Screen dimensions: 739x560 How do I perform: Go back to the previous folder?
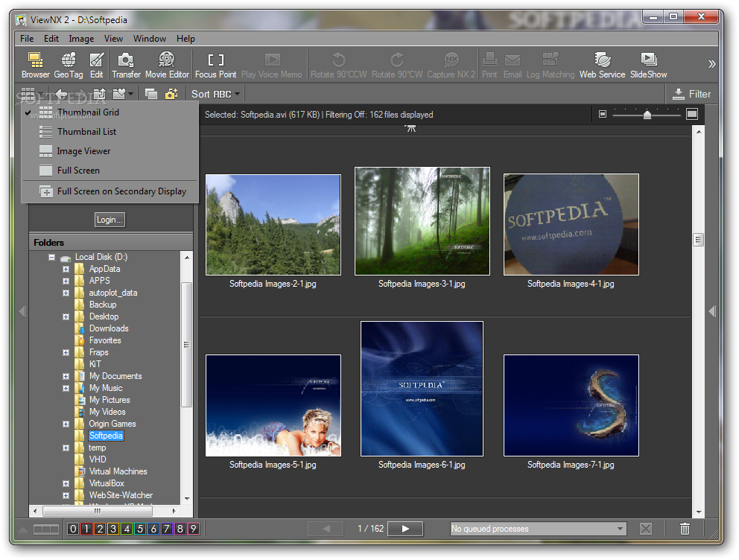(x=61, y=94)
